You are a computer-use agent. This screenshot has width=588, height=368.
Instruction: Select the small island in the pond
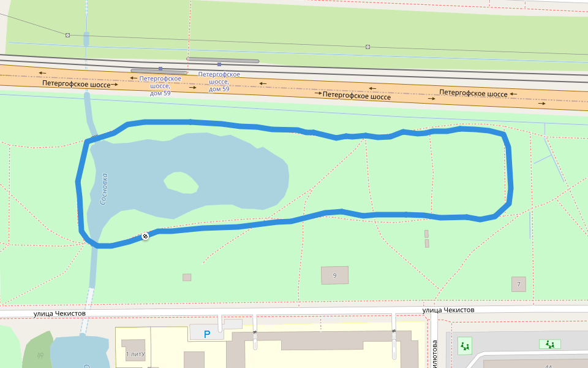181,182
